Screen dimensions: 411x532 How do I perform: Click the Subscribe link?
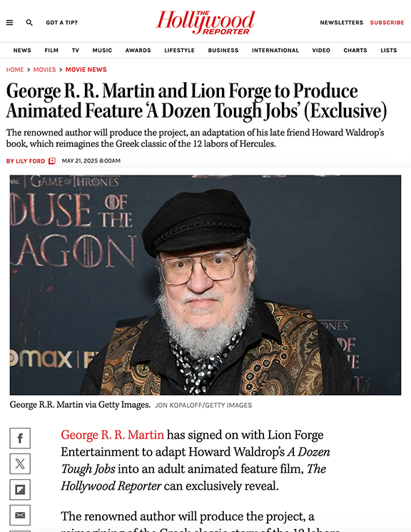click(x=387, y=22)
